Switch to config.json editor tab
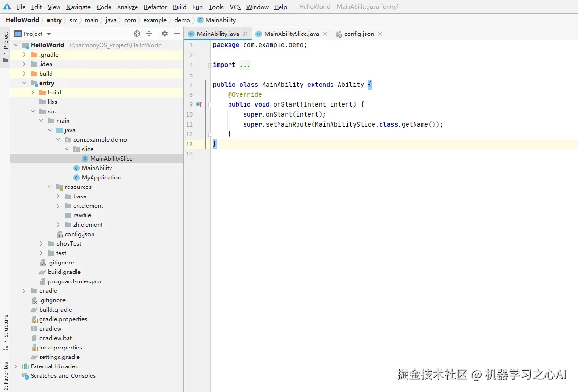 pyautogui.click(x=359, y=34)
